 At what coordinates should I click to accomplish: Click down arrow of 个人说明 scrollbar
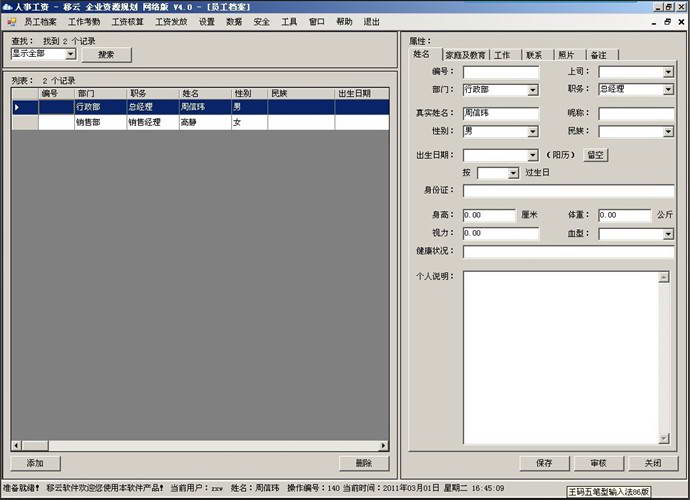664,438
